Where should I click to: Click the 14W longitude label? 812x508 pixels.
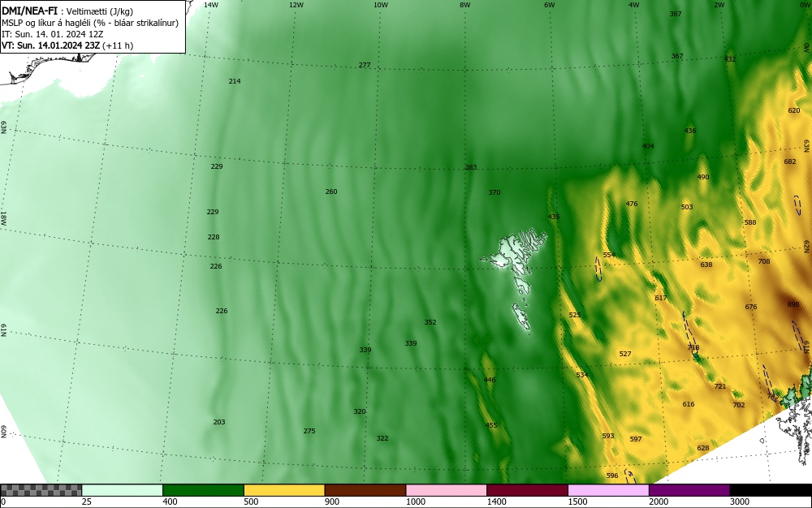click(211, 5)
